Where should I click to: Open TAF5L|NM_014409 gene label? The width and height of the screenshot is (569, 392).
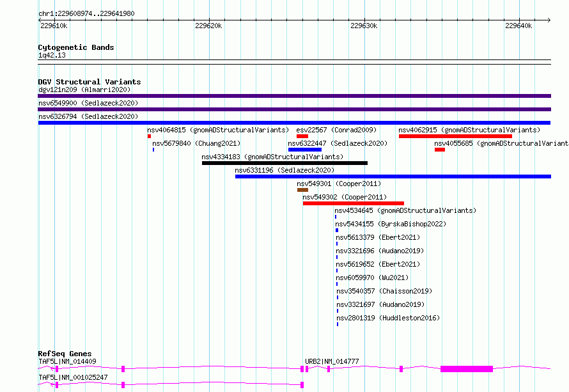(68, 361)
